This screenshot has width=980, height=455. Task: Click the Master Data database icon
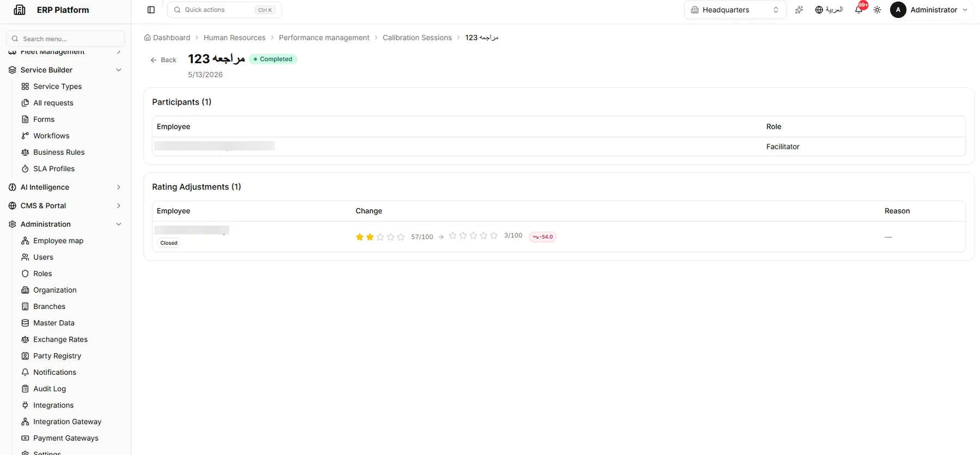[25, 323]
